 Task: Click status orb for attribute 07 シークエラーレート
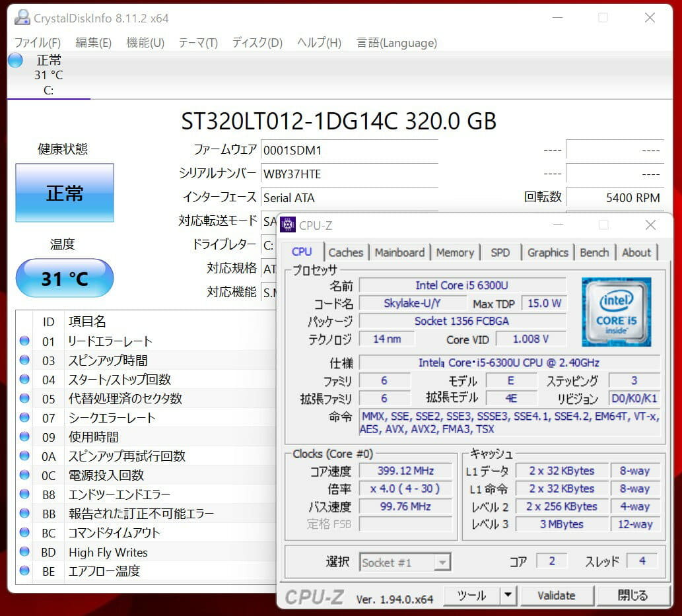click(x=24, y=417)
